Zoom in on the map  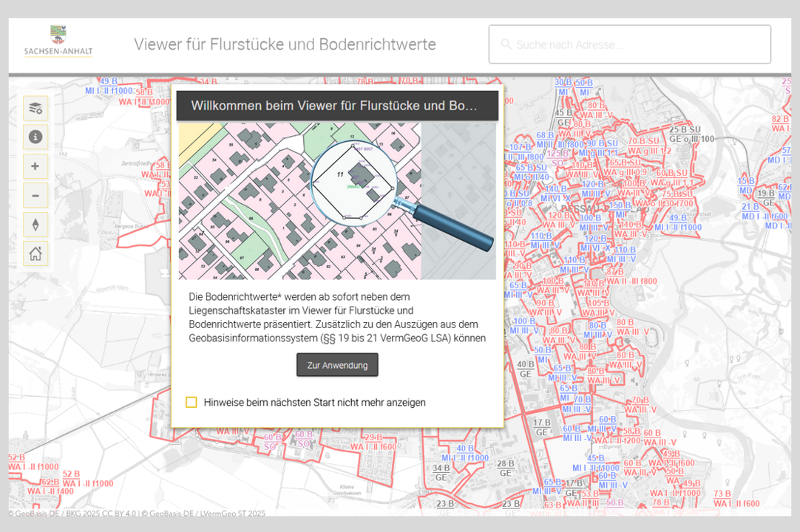pos(35,166)
